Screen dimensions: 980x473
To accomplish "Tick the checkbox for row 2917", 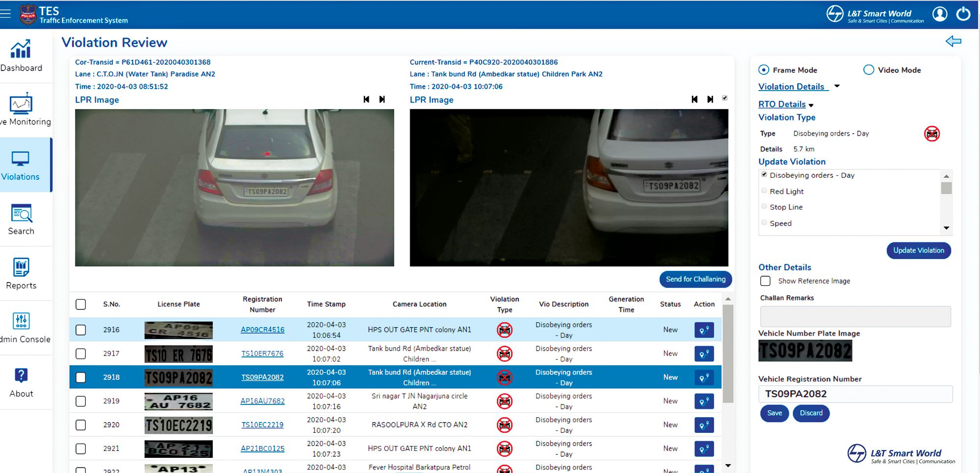I will pyautogui.click(x=81, y=354).
